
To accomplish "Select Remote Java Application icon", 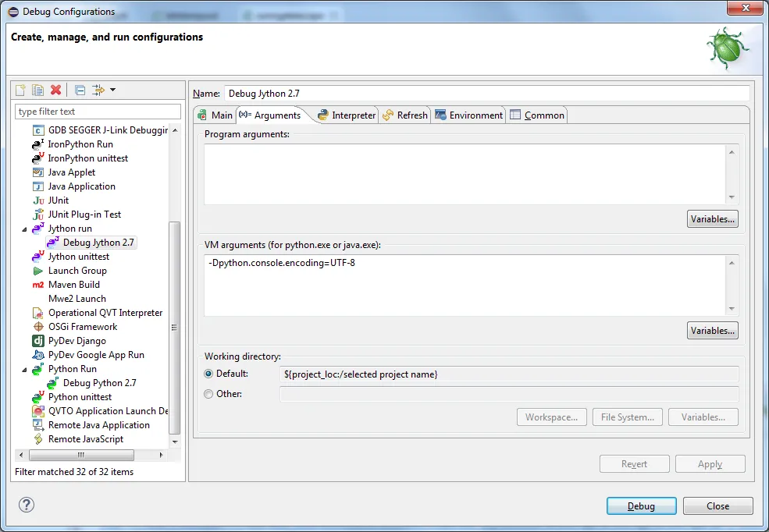I will coord(37,425).
